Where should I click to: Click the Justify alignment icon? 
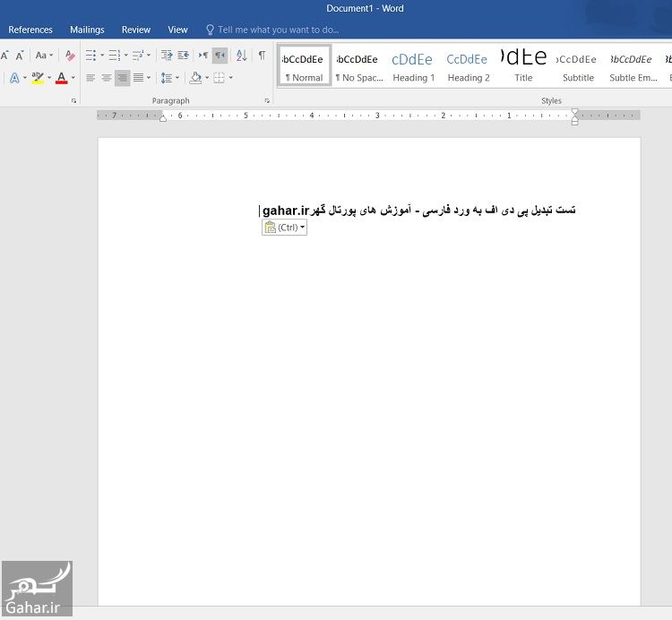coord(138,78)
